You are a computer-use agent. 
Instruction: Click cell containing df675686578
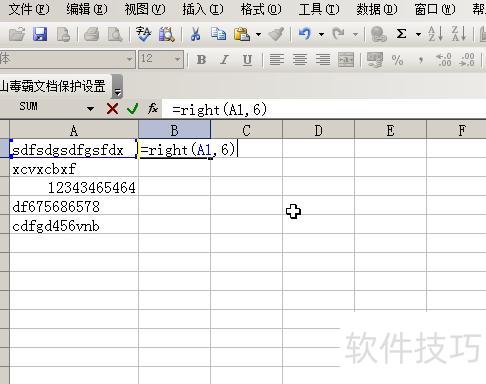pyautogui.click(x=74, y=206)
